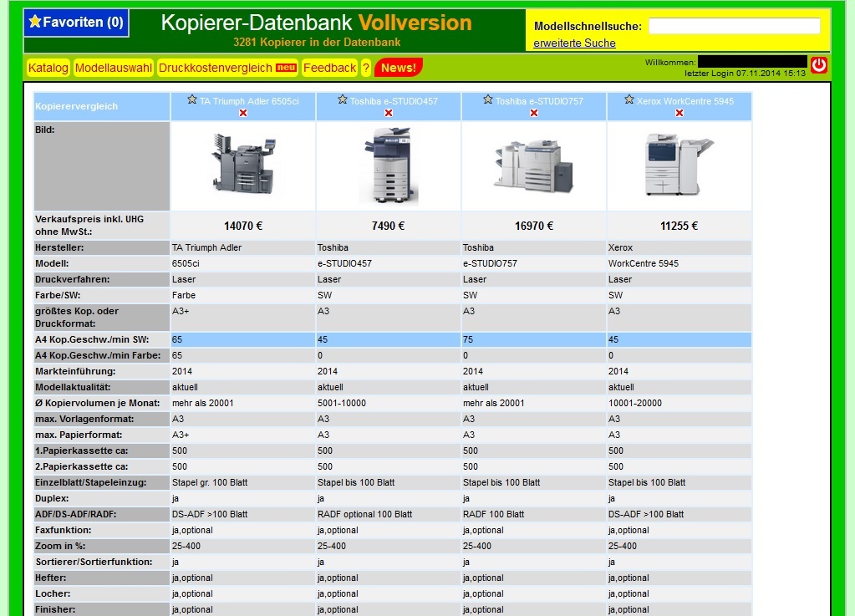
Task: Click Hersteller value TA Triumph Adler
Action: click(206, 247)
